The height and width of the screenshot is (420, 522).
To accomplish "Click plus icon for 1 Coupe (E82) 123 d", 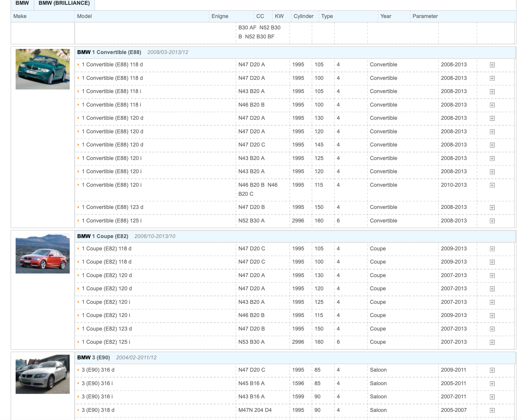I will click(x=492, y=329).
